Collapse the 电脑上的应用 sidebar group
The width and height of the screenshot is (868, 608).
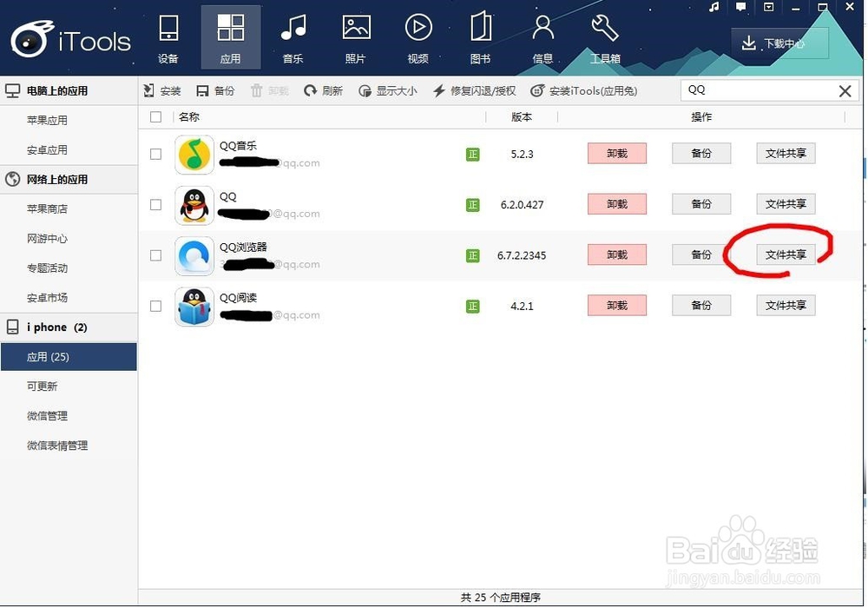69,91
